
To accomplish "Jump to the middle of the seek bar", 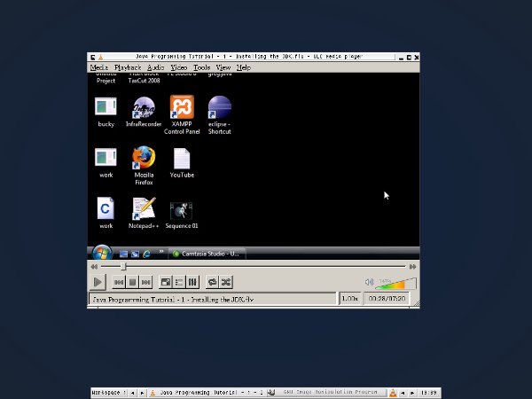I will 253,267.
